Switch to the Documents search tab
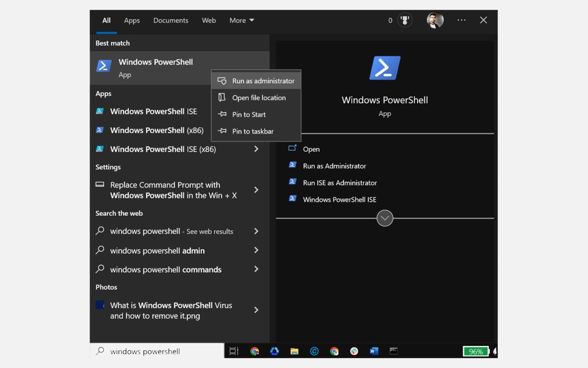 (x=171, y=20)
